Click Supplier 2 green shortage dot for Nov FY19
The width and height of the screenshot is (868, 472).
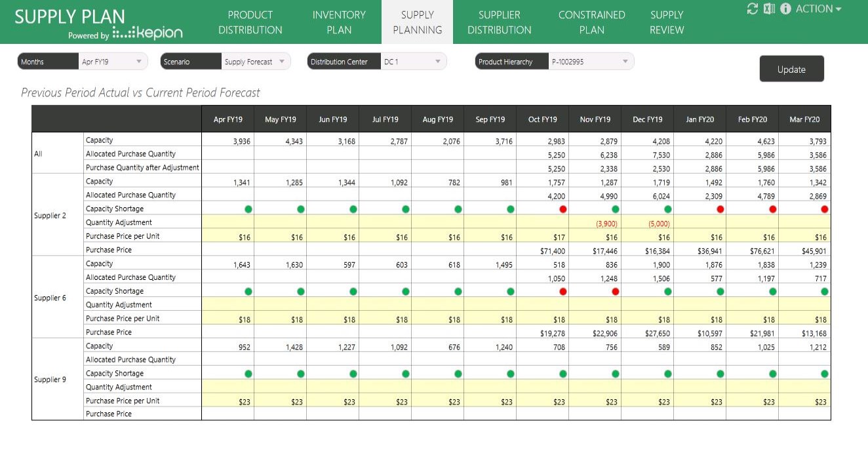615,209
